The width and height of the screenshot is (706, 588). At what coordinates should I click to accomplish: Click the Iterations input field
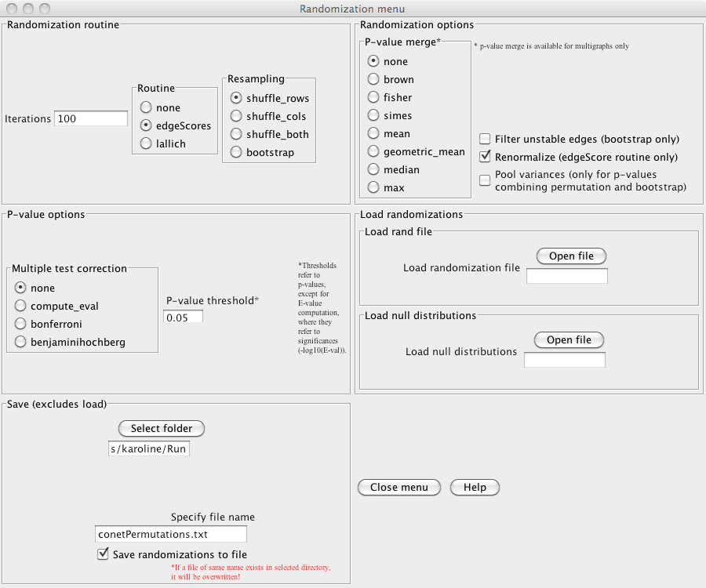tap(91, 119)
